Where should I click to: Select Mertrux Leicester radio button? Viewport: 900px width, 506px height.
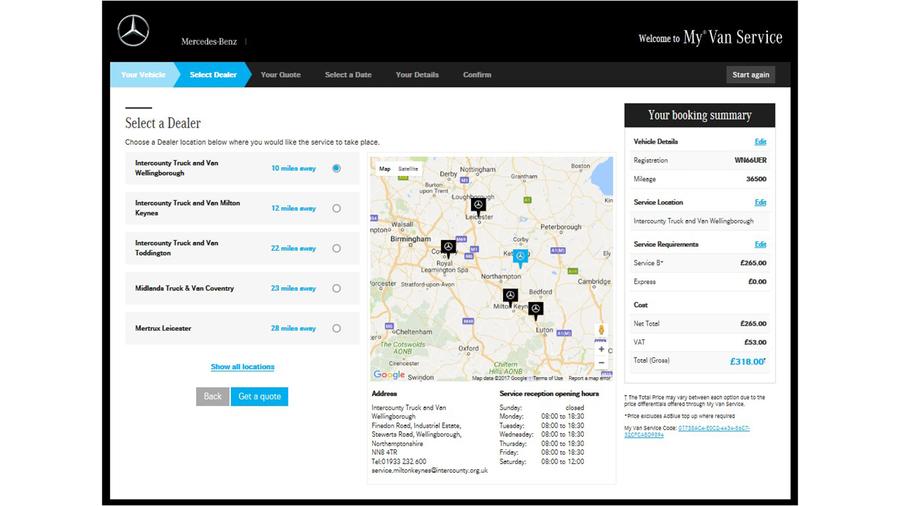[336, 329]
